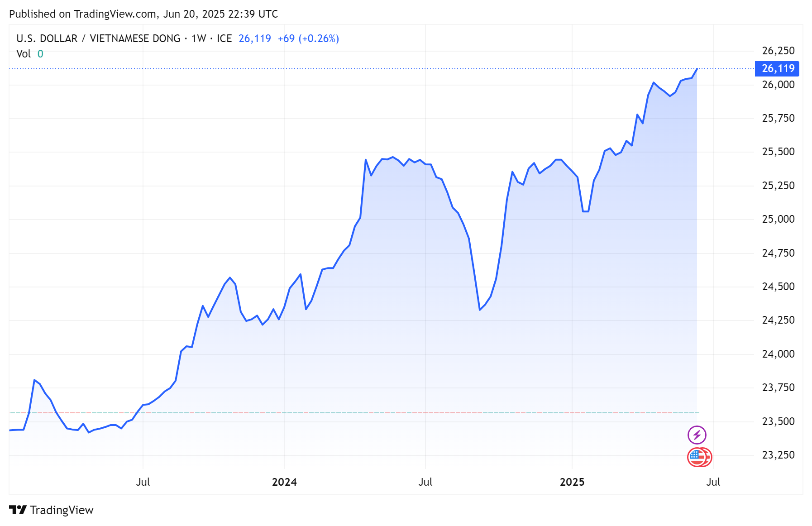Click the latest peak of the blue price line
The width and height of the screenshot is (812, 526).
click(696, 69)
